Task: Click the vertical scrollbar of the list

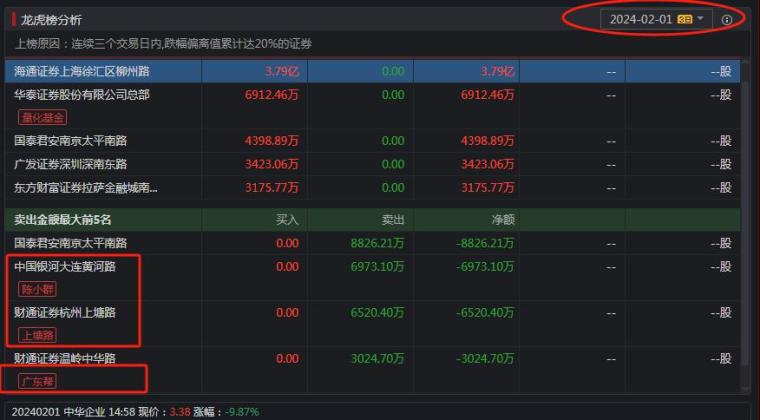Action: point(744,223)
